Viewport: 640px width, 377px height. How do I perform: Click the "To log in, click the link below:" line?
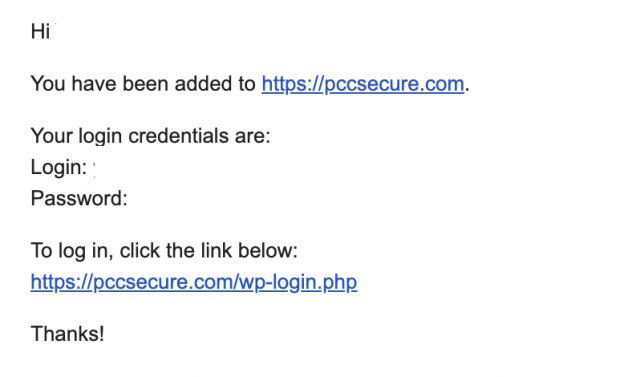pos(164,251)
